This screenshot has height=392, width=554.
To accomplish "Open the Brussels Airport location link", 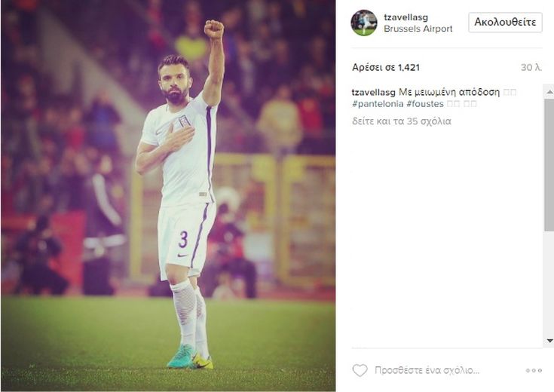I will [x=418, y=29].
